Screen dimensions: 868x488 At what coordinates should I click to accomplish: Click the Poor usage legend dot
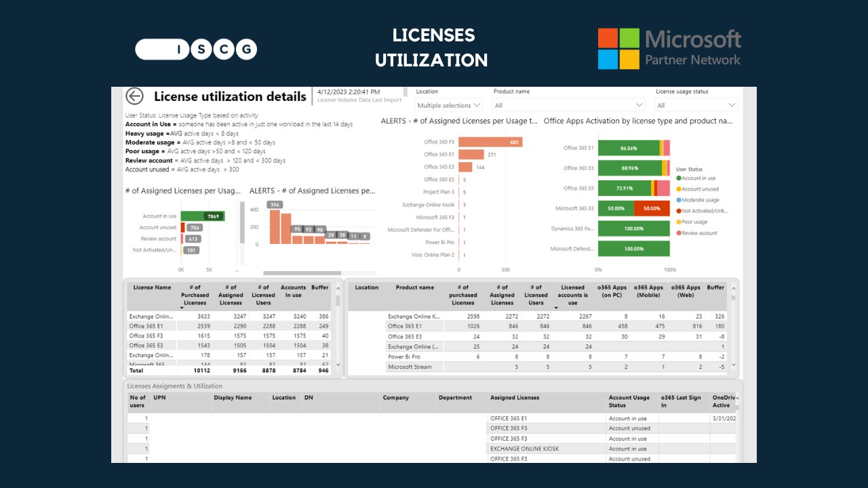click(678, 222)
